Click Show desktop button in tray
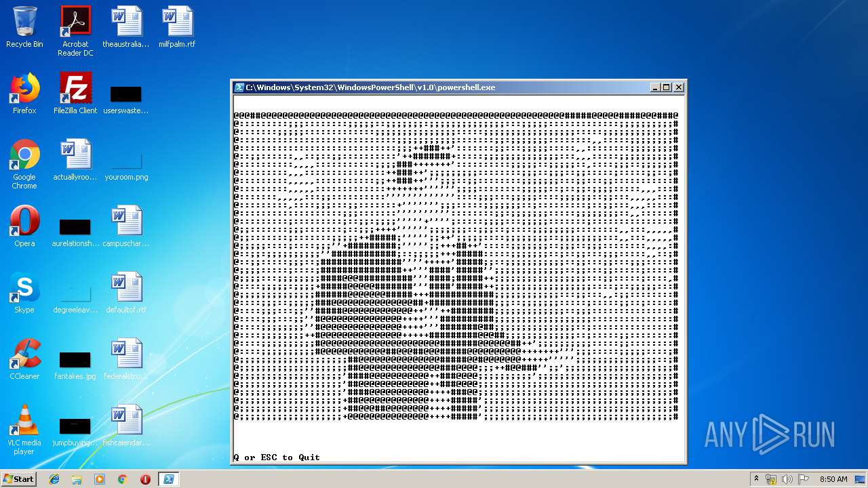 click(x=861, y=479)
